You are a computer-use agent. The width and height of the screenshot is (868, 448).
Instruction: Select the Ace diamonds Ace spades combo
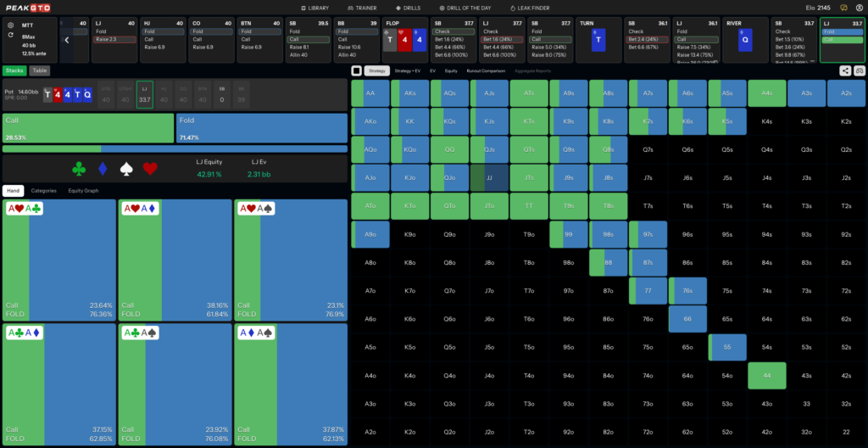point(291,384)
